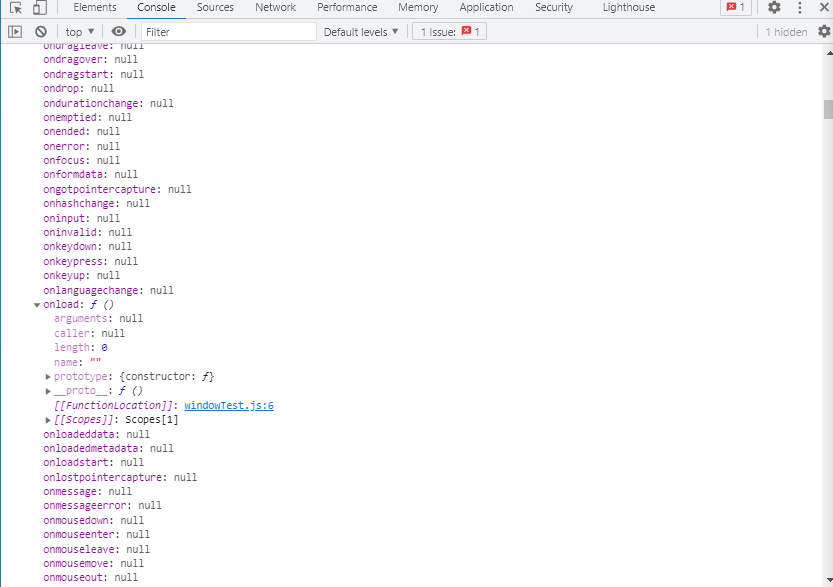Select the onerror property row
833x587 pixels.
click(82, 146)
